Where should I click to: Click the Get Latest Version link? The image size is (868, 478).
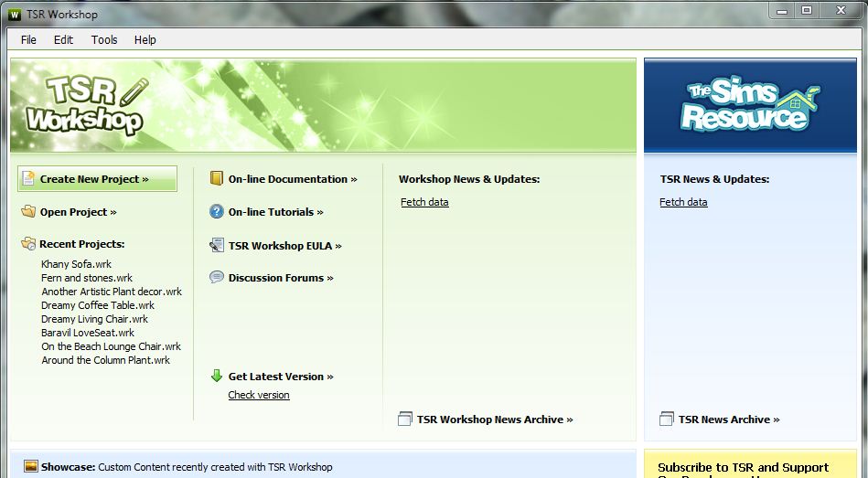pos(281,377)
